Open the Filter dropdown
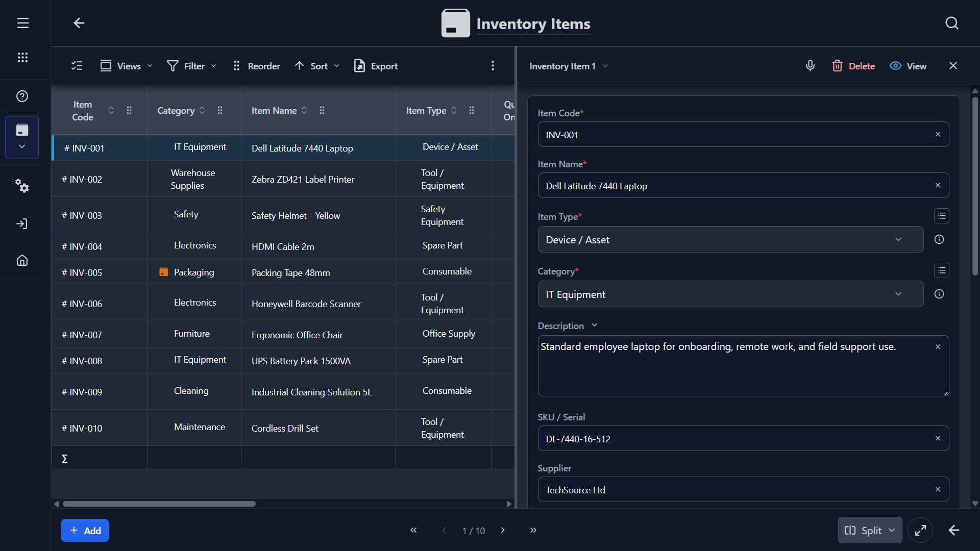The image size is (980, 551). [192, 66]
